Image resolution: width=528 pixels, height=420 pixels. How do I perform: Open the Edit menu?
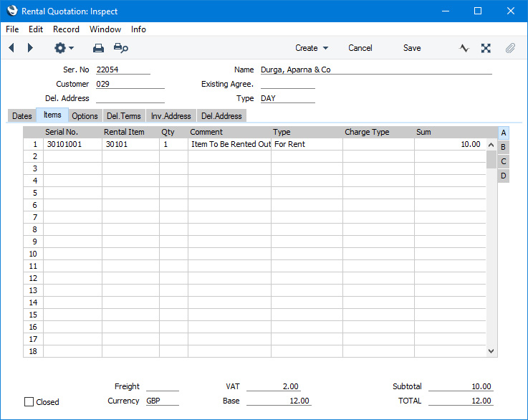36,29
